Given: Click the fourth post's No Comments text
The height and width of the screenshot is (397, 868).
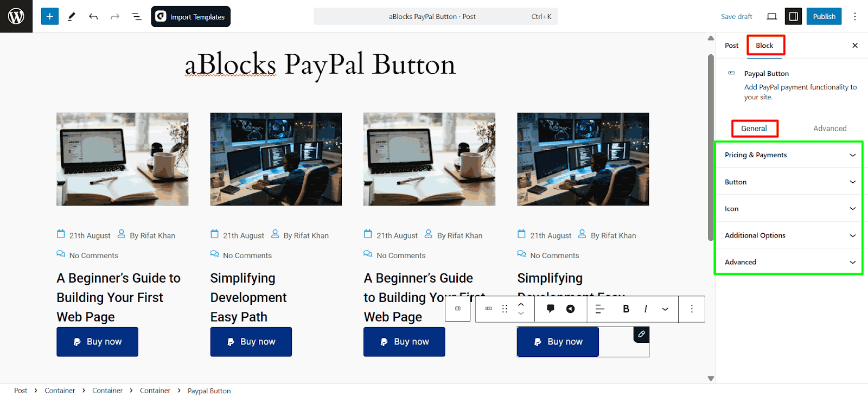Looking at the screenshot, I should (x=554, y=255).
